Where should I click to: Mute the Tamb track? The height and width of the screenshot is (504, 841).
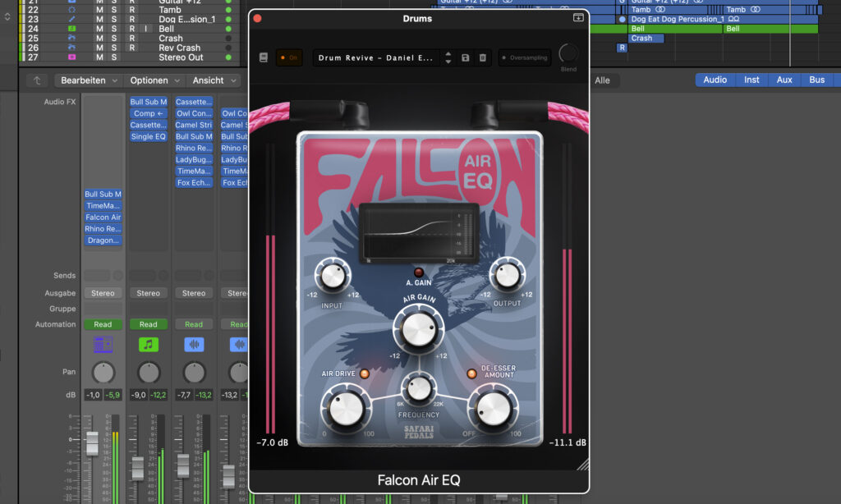coord(99,10)
